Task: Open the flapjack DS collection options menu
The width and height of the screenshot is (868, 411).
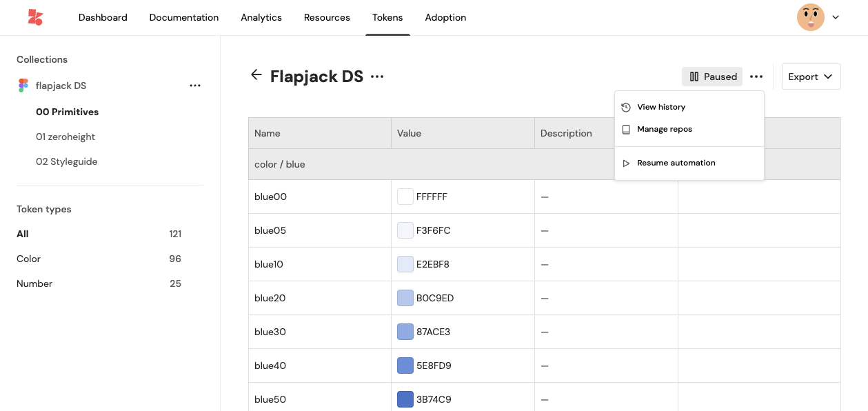Action: (x=195, y=86)
